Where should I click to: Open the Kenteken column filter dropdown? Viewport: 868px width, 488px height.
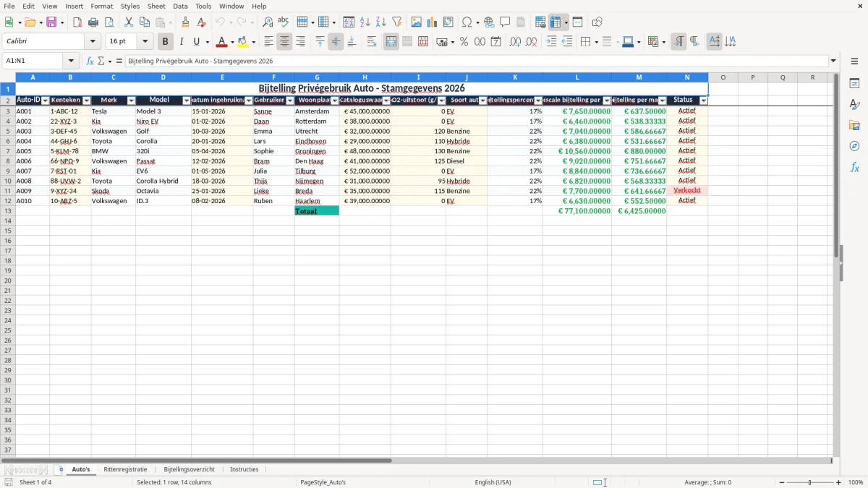87,100
